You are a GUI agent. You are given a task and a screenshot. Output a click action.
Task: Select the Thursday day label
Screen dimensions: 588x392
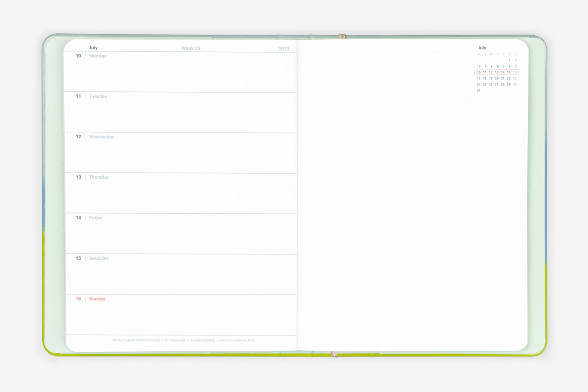(99, 177)
